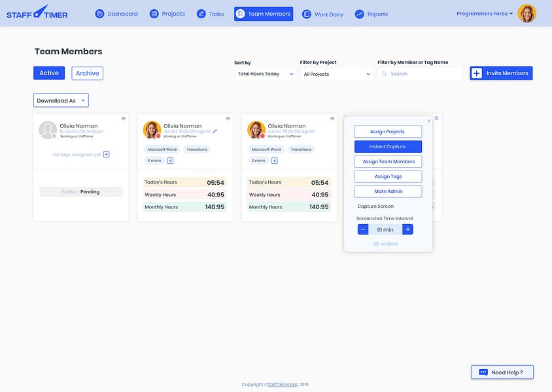The width and height of the screenshot is (552, 392).
Task: Click hamburger menu on fourth card behind popup
Action: tap(436, 118)
